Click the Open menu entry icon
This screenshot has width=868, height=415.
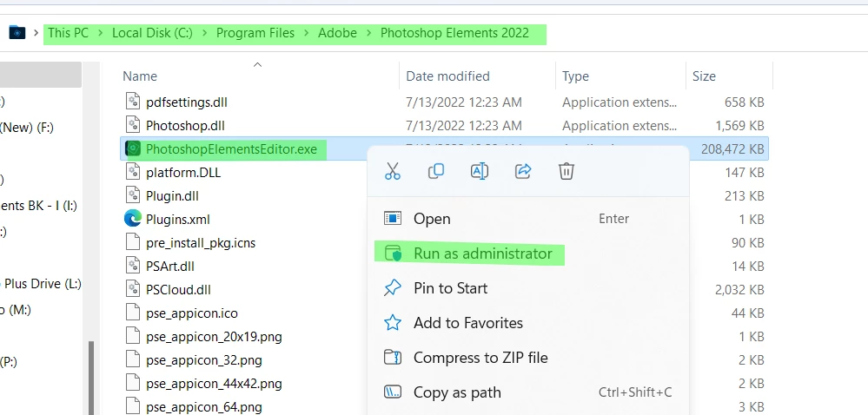point(393,219)
